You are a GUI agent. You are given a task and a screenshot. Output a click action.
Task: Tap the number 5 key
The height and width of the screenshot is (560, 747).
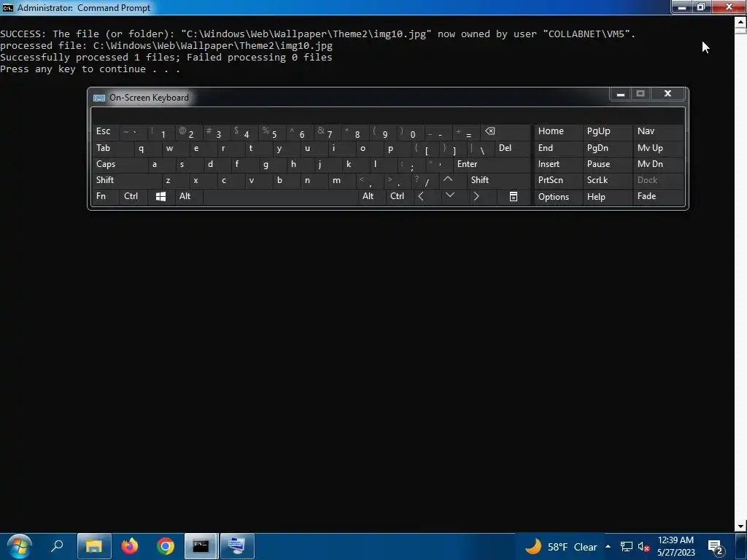(x=272, y=131)
